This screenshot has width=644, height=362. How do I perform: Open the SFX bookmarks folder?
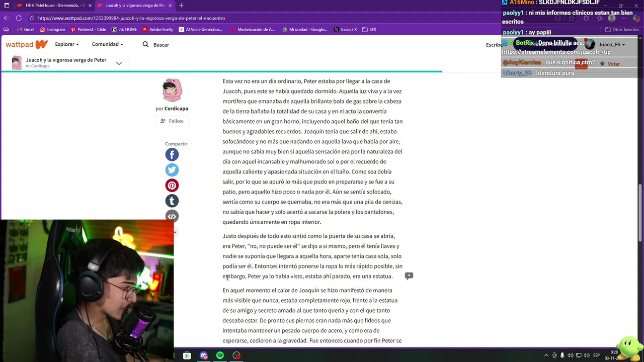[369, 29]
